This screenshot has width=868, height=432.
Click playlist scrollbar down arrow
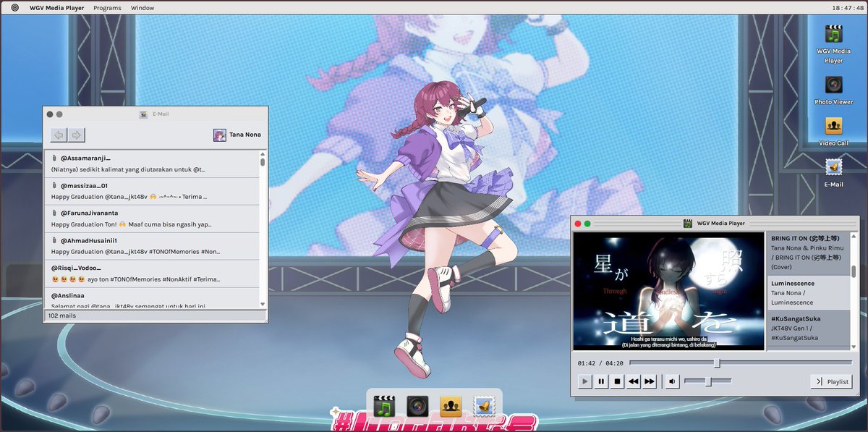point(854,347)
